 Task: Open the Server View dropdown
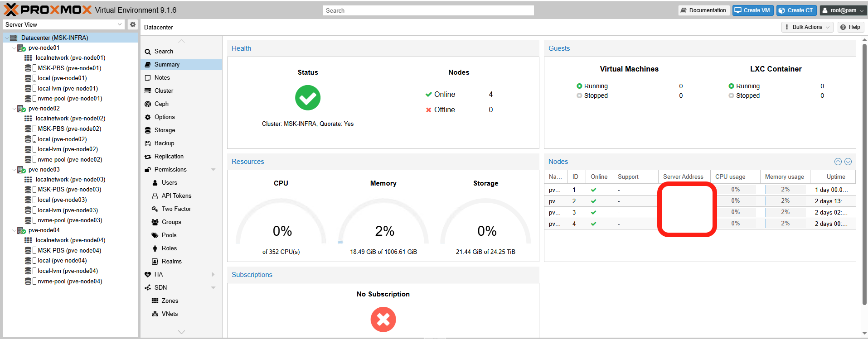(120, 24)
